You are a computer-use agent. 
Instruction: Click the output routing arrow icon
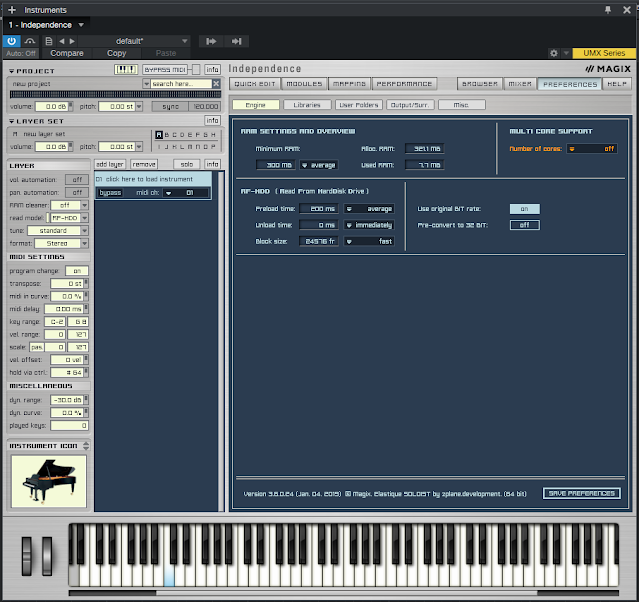(x=236, y=41)
